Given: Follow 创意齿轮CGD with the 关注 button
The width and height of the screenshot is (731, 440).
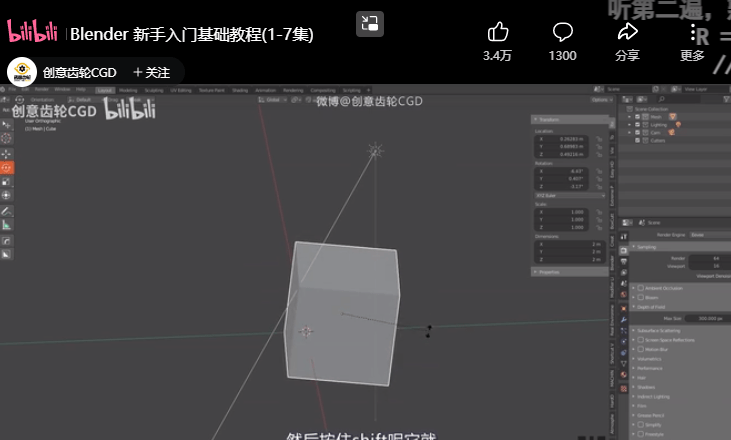Looking at the screenshot, I should click(152, 73).
